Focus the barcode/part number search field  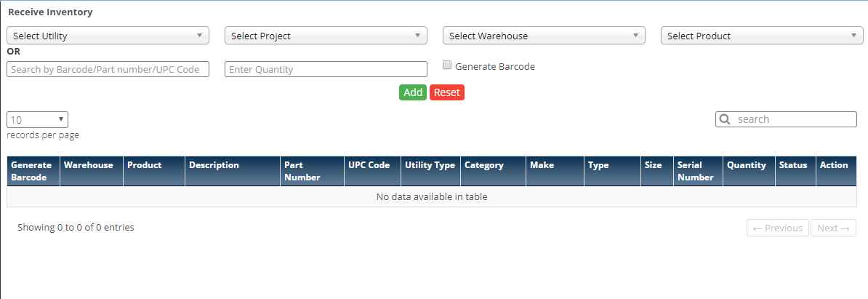pyautogui.click(x=108, y=69)
